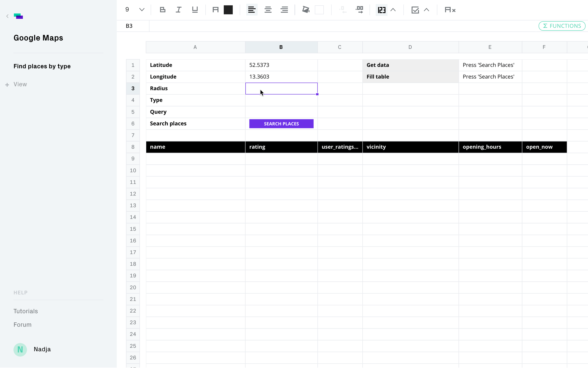Click the Radius label cell
This screenshot has width=588, height=368.
(195, 88)
